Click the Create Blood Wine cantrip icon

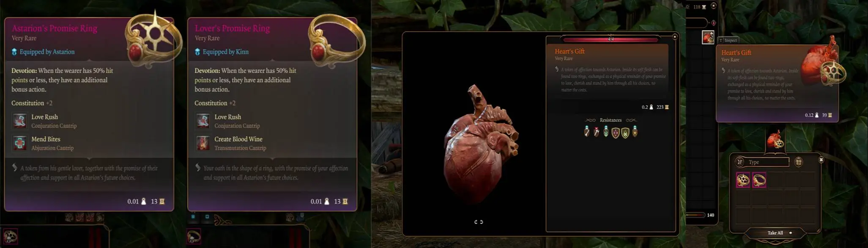pyautogui.click(x=203, y=143)
